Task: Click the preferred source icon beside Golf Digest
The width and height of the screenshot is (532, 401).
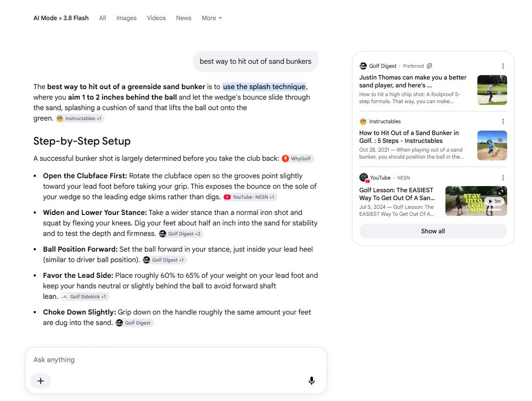Action: click(x=429, y=66)
